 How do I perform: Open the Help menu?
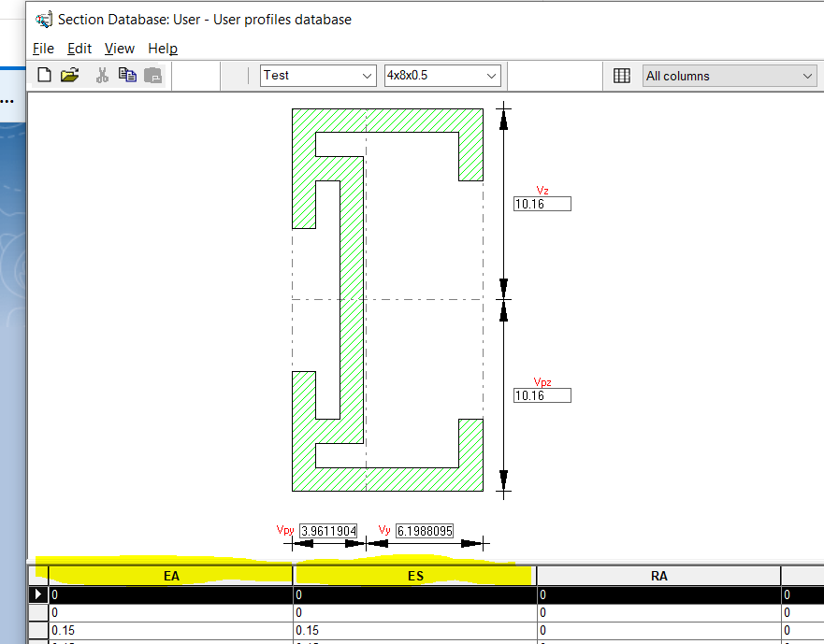pyautogui.click(x=162, y=49)
